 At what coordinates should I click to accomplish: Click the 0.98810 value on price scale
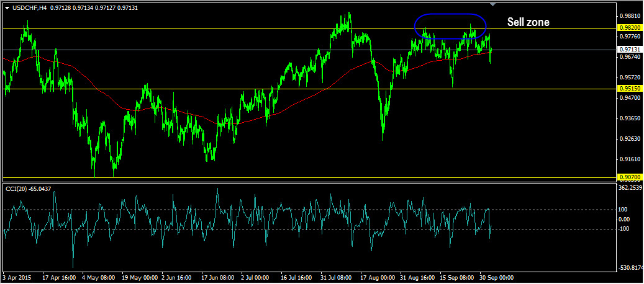pyautogui.click(x=630, y=16)
